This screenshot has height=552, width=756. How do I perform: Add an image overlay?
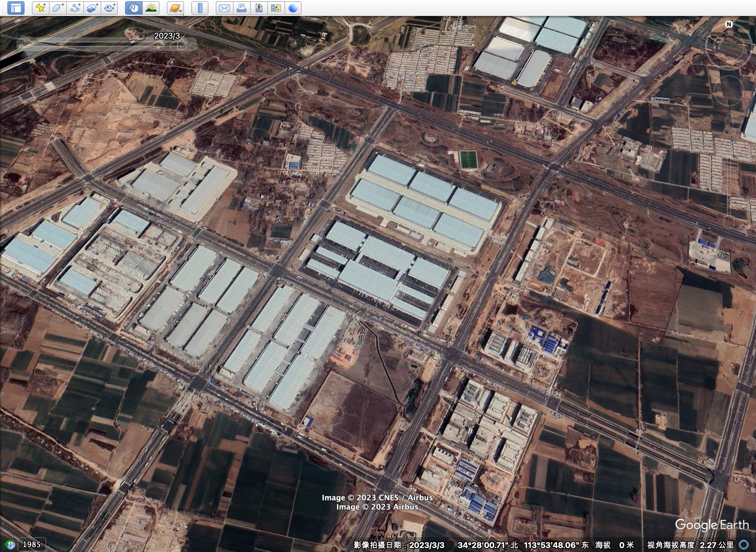point(92,8)
